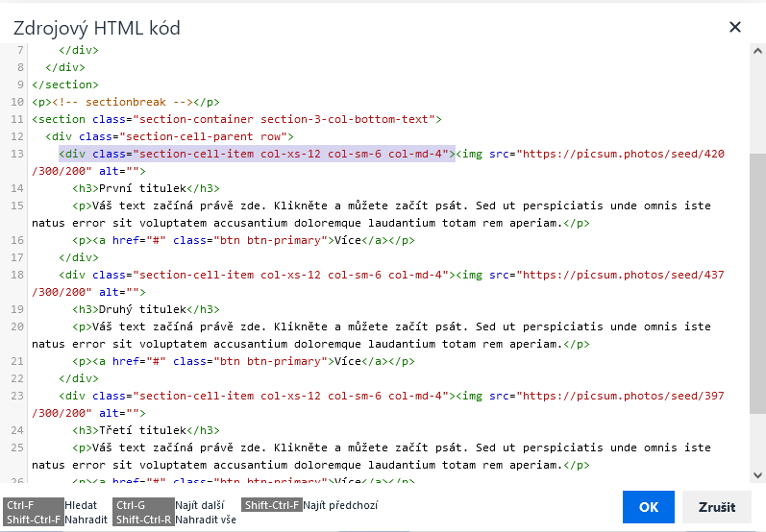Image resolution: width=766 pixels, height=532 pixels.
Task: Close the Zdrojový HTML kód dialog
Action: pyautogui.click(x=735, y=28)
